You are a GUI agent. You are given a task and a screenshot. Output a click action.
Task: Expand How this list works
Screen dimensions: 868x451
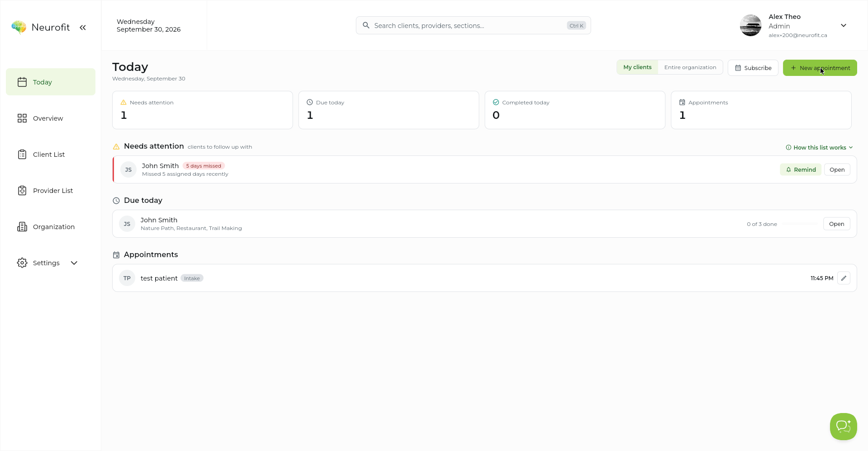coord(819,147)
